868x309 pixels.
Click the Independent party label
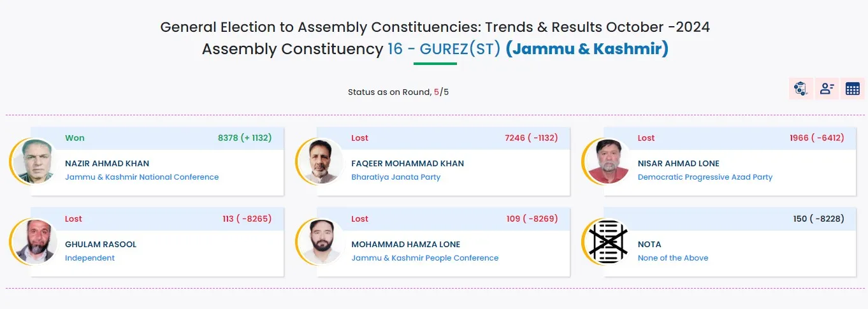pyautogui.click(x=90, y=258)
